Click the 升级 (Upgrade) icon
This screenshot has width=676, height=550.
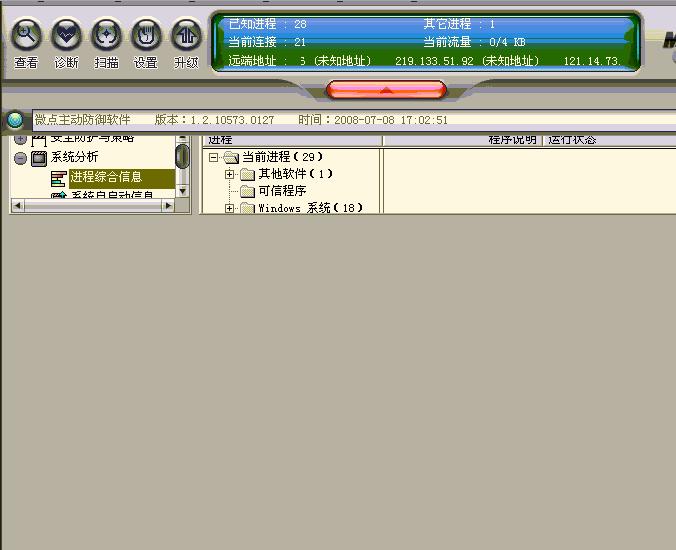click(186, 36)
